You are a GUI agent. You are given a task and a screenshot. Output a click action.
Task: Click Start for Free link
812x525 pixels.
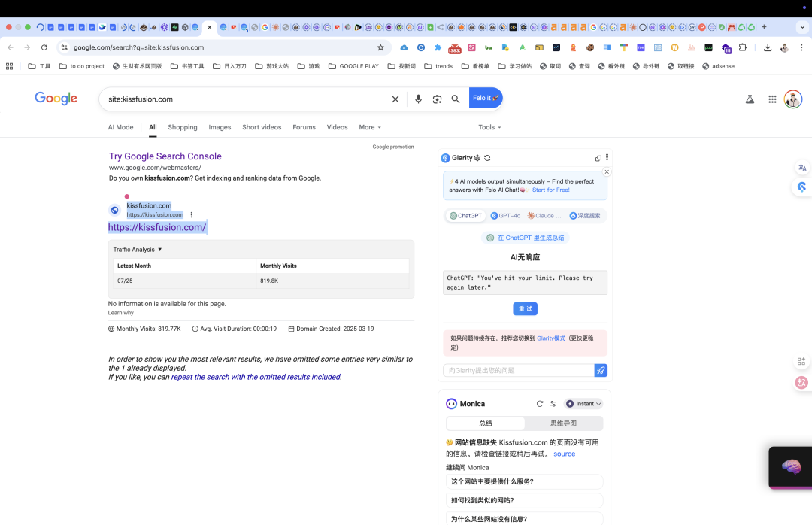[551, 190]
